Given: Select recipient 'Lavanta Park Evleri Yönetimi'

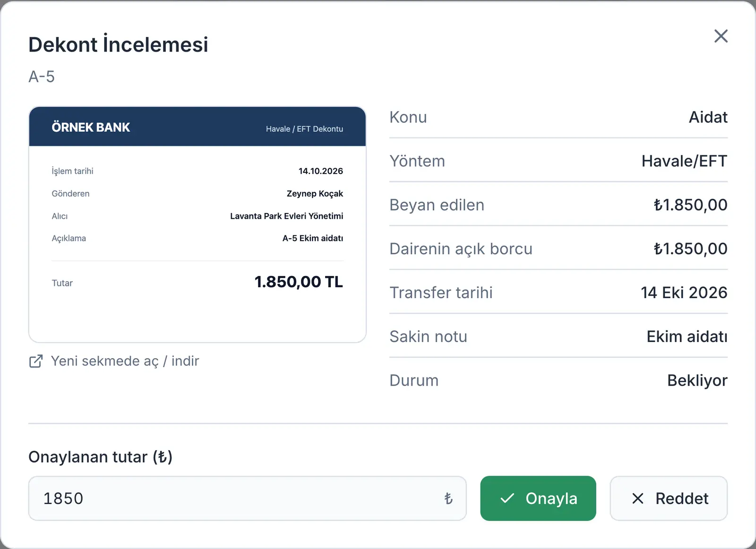Looking at the screenshot, I should click(287, 216).
